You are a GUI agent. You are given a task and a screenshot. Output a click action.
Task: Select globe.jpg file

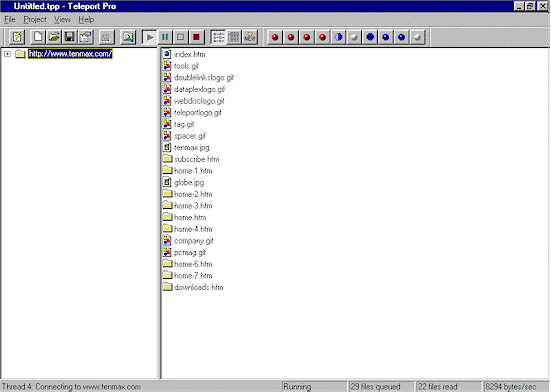tap(189, 183)
